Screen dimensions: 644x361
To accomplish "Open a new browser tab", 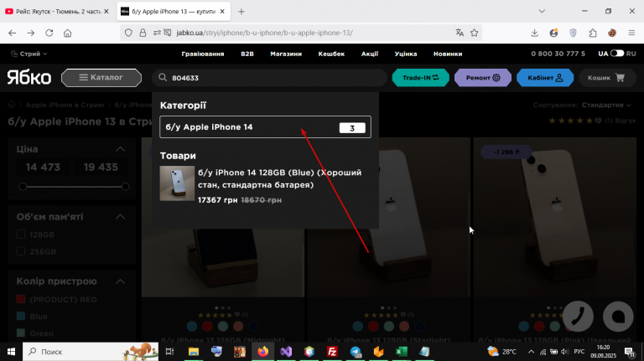I will point(241,12).
